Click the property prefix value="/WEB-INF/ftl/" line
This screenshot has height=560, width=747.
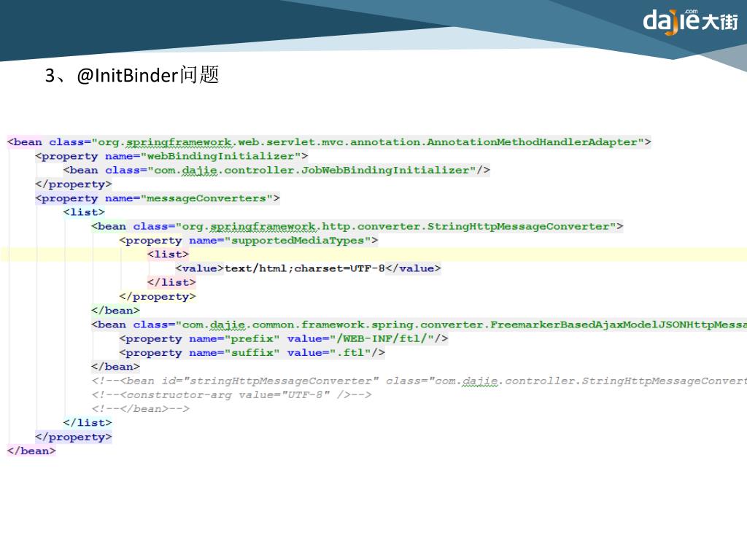284,338
